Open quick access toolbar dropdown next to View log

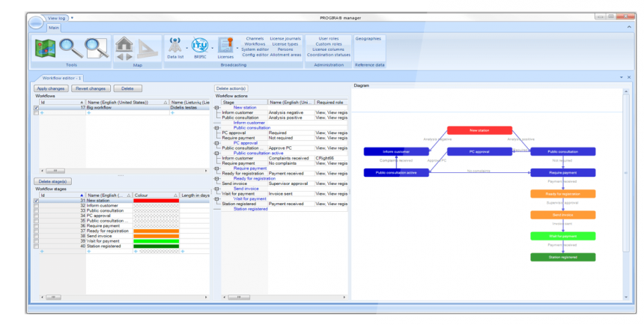click(72, 18)
